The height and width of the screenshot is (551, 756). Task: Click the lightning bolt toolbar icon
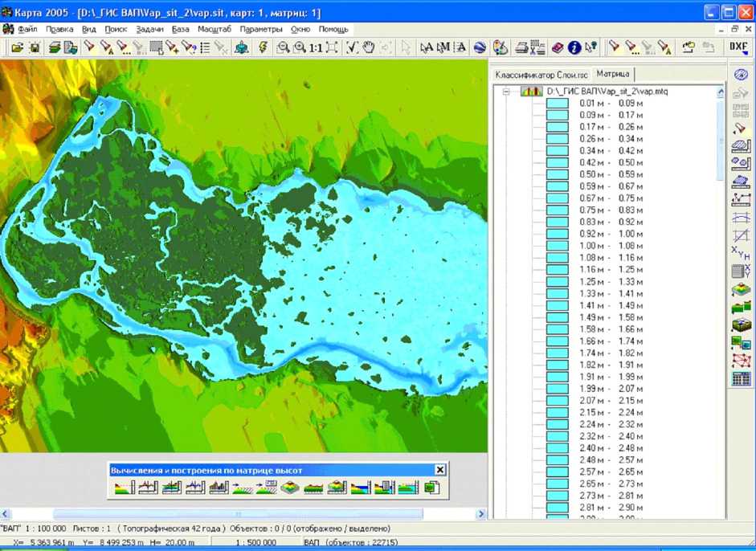coord(263,48)
